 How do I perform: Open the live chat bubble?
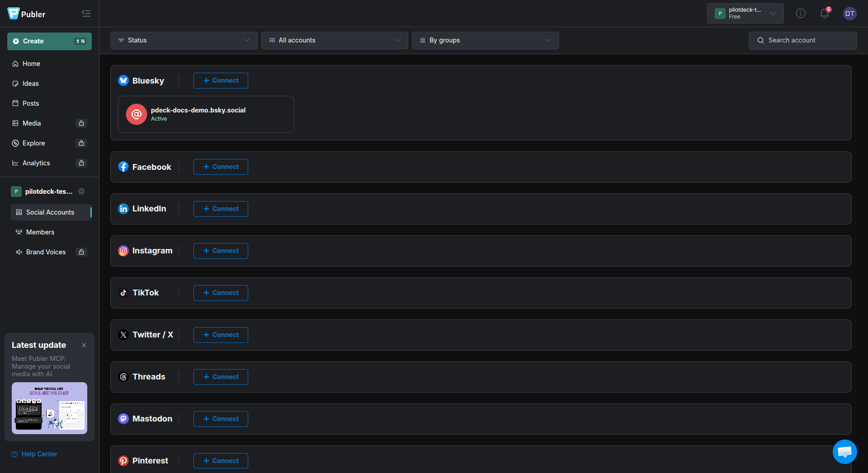click(844, 452)
